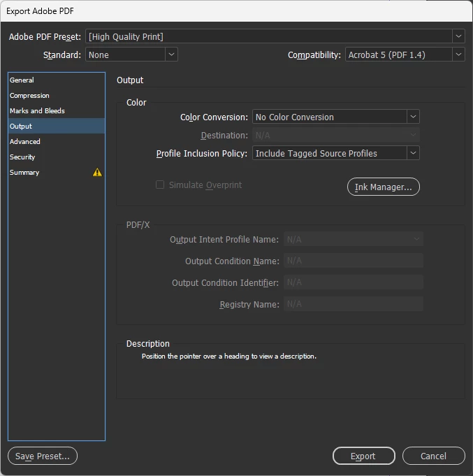The width and height of the screenshot is (473, 476).
Task: Open the Security section
Action: (57, 157)
